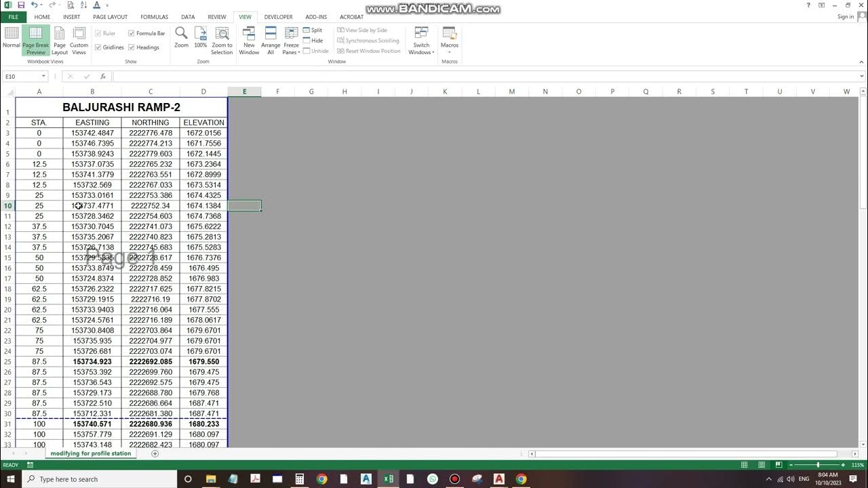Viewport: 868px width, 488px height.
Task: Open WhatsApp from the taskbar
Action: coord(433,479)
